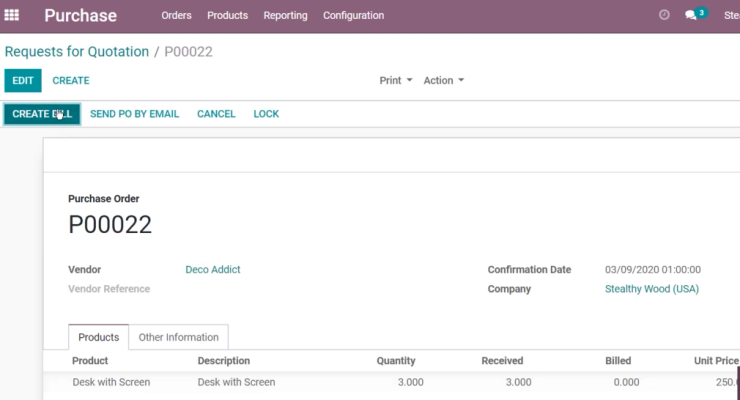Open the Deco Addict vendor link
This screenshot has height=400, width=740.
213,269
